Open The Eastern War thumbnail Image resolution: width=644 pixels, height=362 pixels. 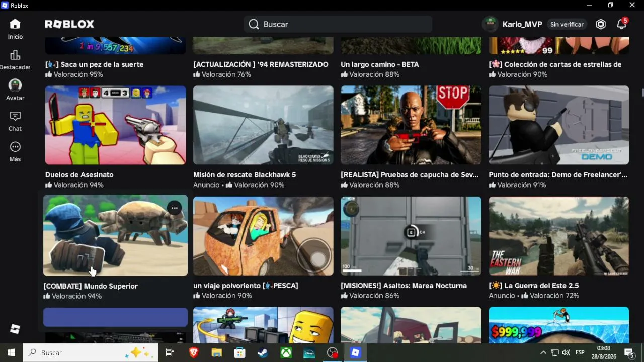point(559,236)
